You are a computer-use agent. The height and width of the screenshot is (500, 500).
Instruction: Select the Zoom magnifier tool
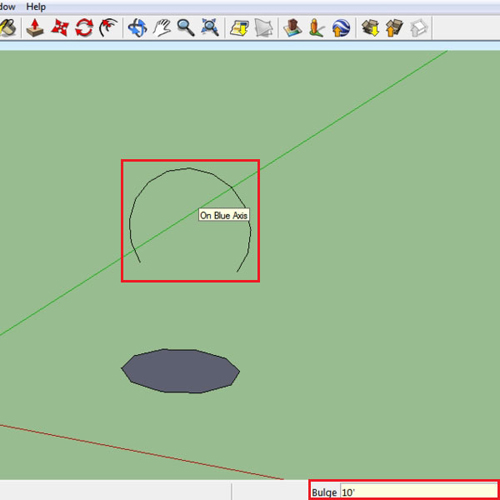(186, 27)
